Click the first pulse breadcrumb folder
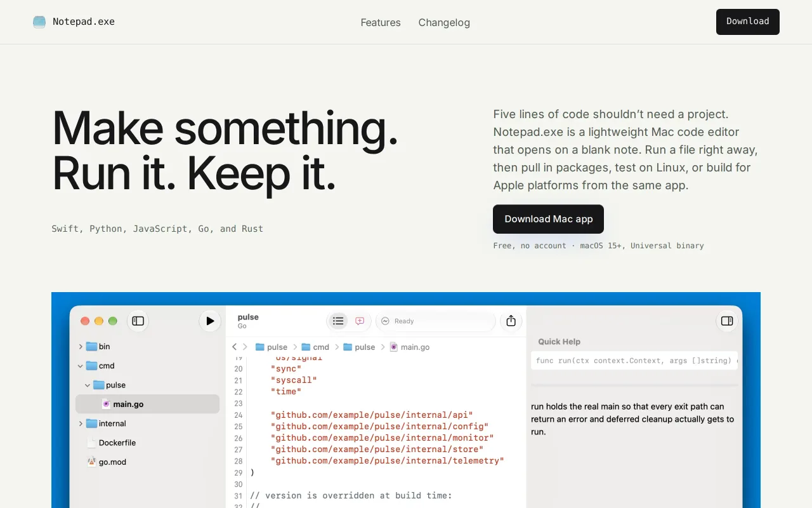Image resolution: width=812 pixels, height=508 pixels. click(272, 347)
